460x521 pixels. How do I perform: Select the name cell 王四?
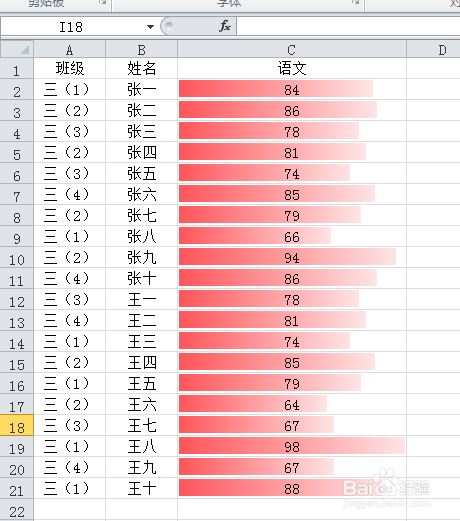click(142, 363)
